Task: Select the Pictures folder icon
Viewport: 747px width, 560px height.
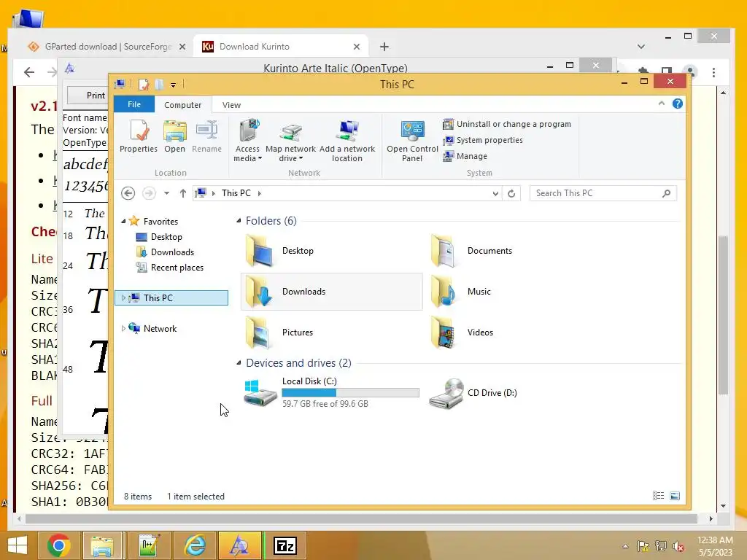Action: coord(259,332)
